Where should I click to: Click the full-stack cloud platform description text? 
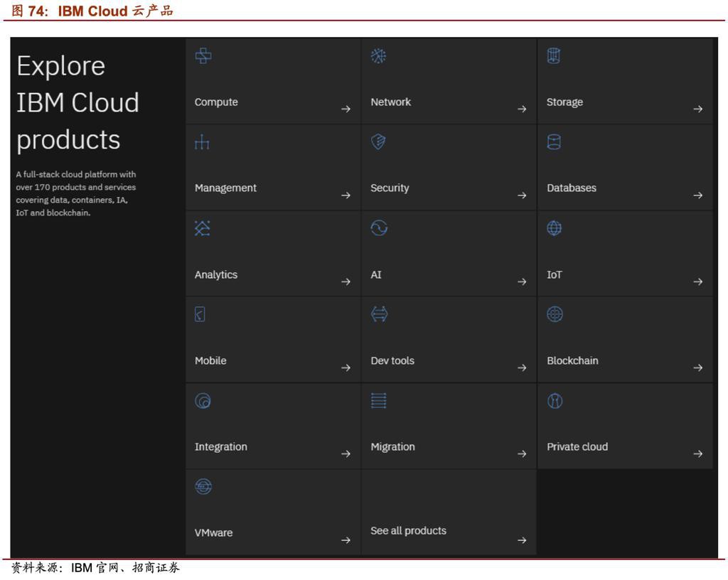(76, 193)
